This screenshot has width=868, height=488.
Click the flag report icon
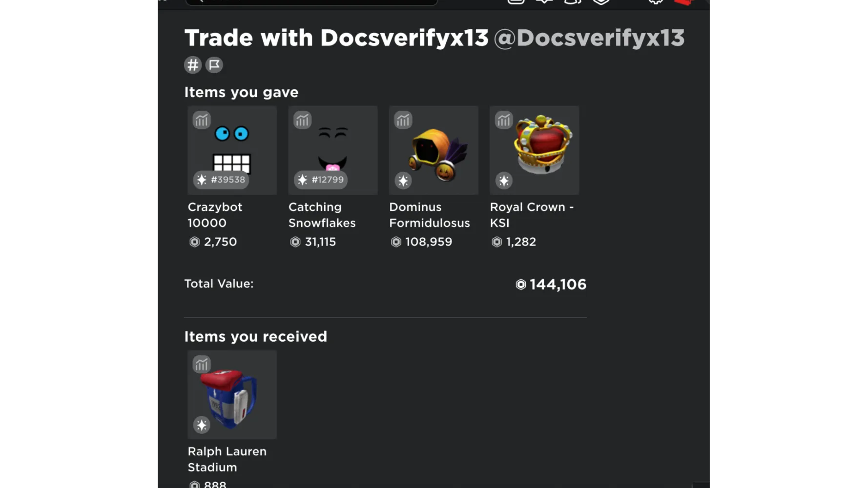click(214, 65)
